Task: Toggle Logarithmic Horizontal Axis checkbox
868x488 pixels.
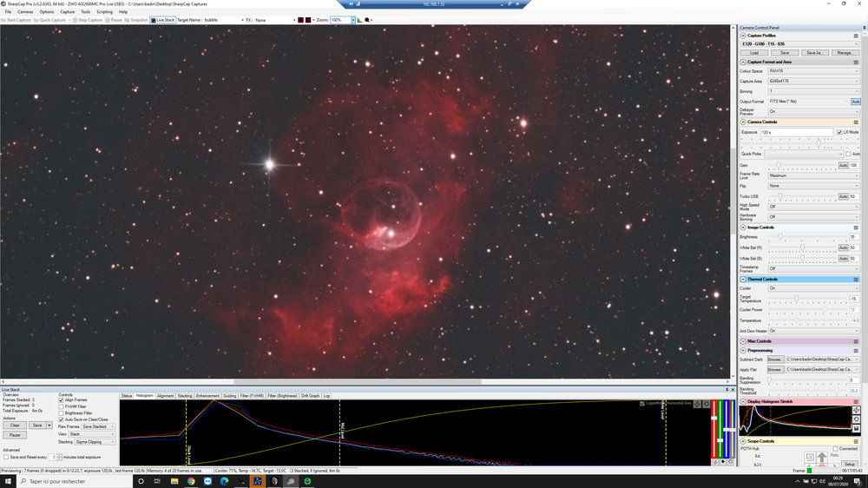Action: point(642,404)
